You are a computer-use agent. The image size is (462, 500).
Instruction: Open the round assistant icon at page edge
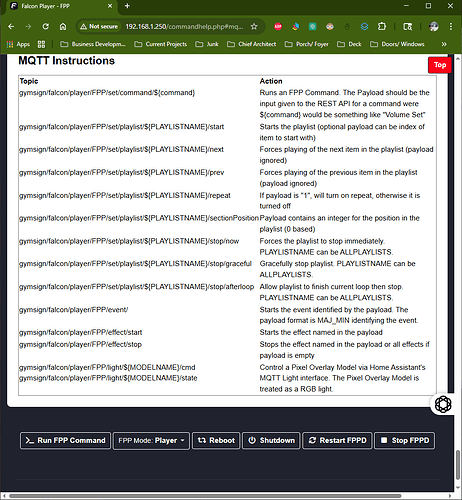(443, 404)
